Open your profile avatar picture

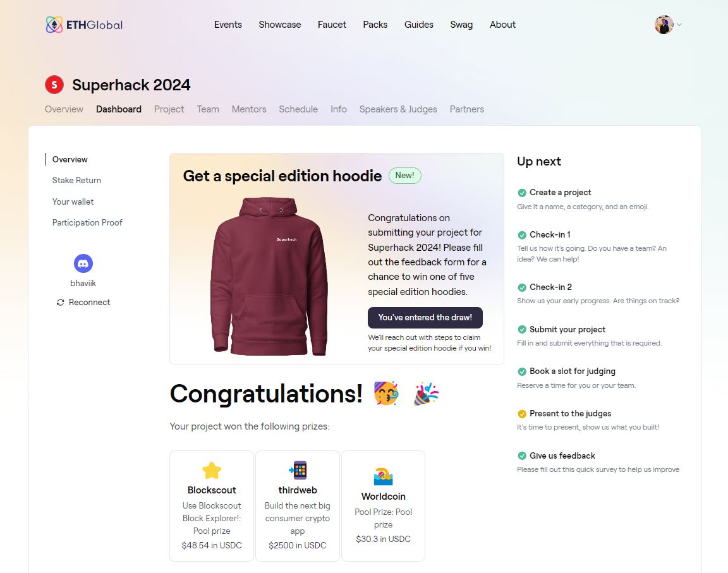pyautogui.click(x=662, y=24)
